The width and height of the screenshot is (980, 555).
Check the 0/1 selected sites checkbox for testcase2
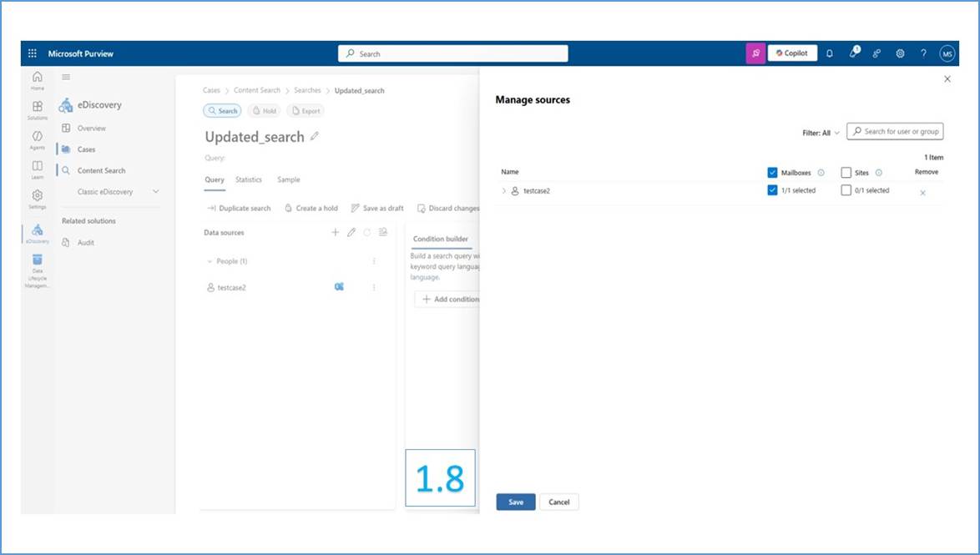[846, 190]
